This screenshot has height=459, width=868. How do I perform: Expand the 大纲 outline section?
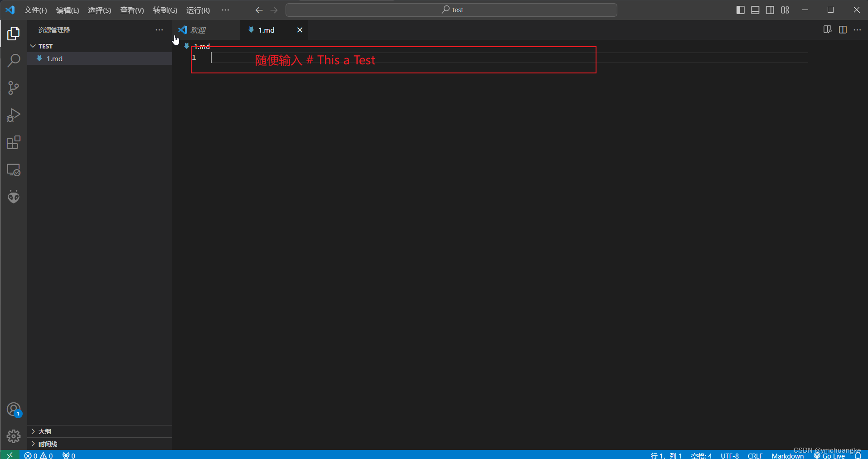(x=100, y=431)
